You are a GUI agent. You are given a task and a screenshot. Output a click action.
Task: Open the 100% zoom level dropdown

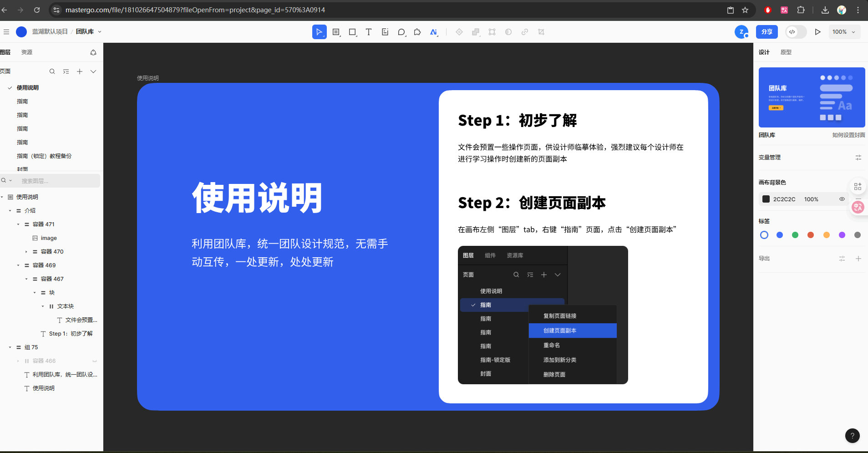coord(844,32)
